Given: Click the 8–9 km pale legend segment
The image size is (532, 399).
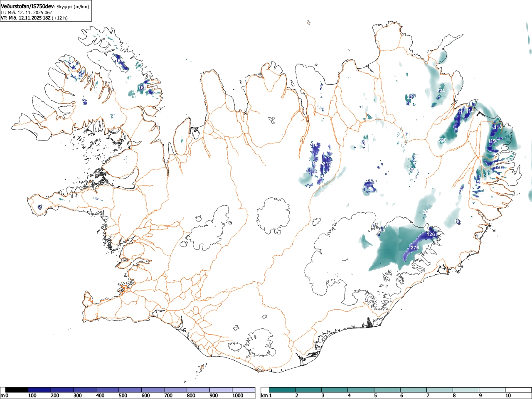Looking at the screenshot, I should [x=466, y=390].
